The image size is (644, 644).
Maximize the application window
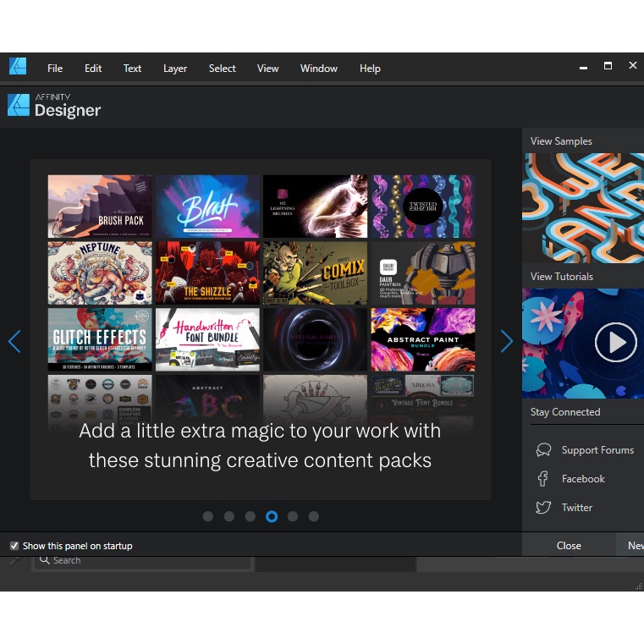pos(608,66)
